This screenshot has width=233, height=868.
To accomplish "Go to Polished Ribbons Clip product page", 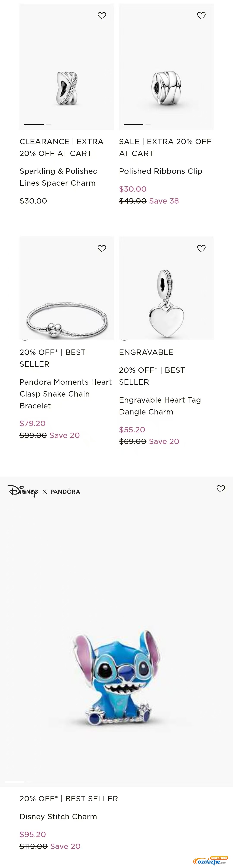I will [161, 171].
